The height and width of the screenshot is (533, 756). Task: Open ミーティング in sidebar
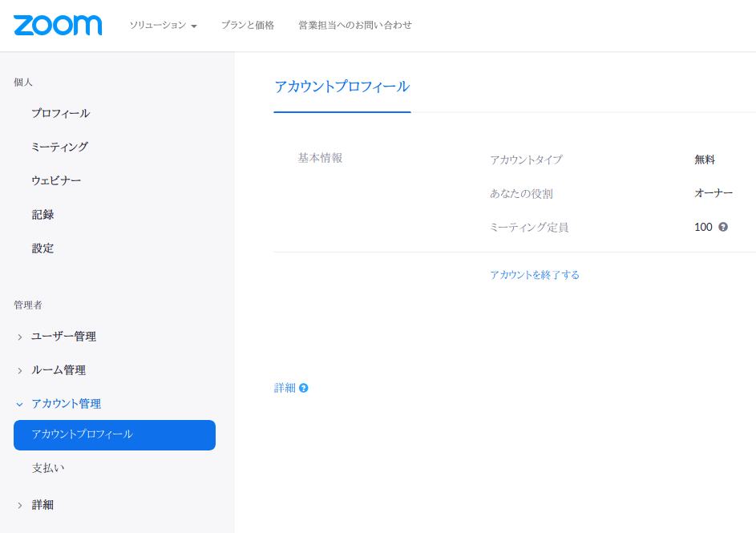[59, 147]
